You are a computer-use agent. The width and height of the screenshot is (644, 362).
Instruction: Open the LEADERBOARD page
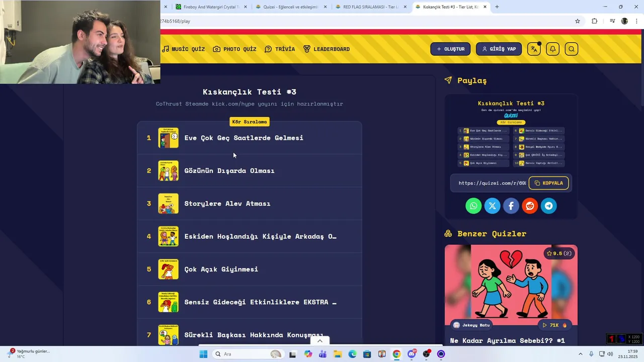click(x=327, y=49)
